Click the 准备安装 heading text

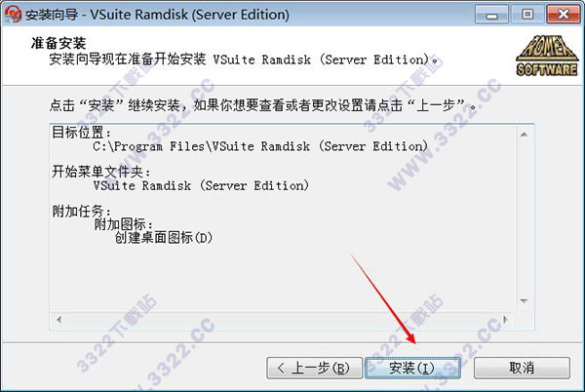click(58, 43)
